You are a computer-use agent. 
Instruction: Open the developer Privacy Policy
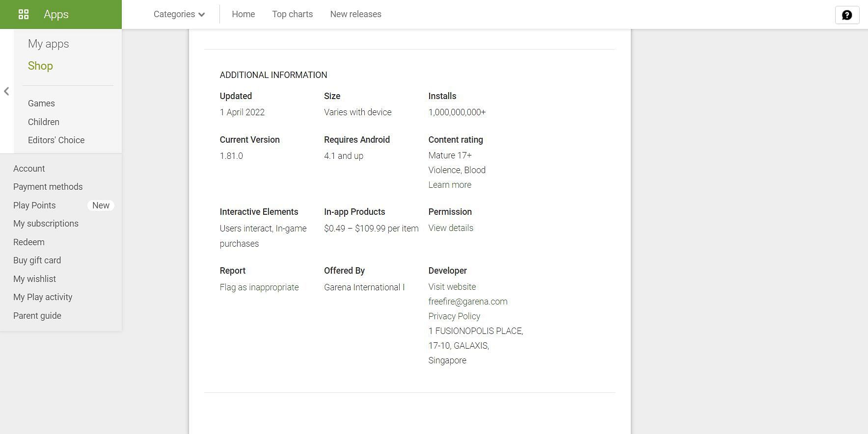click(454, 316)
